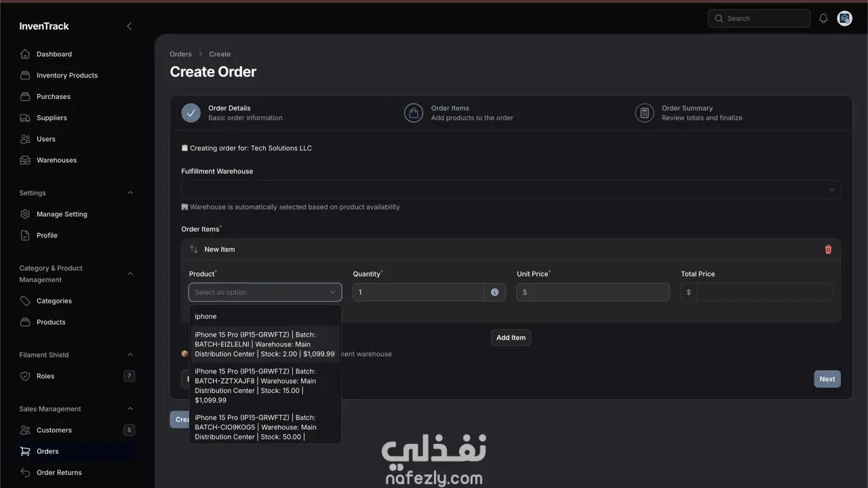Click the Total Price field
Screen dimensions: 868x488
765,292
